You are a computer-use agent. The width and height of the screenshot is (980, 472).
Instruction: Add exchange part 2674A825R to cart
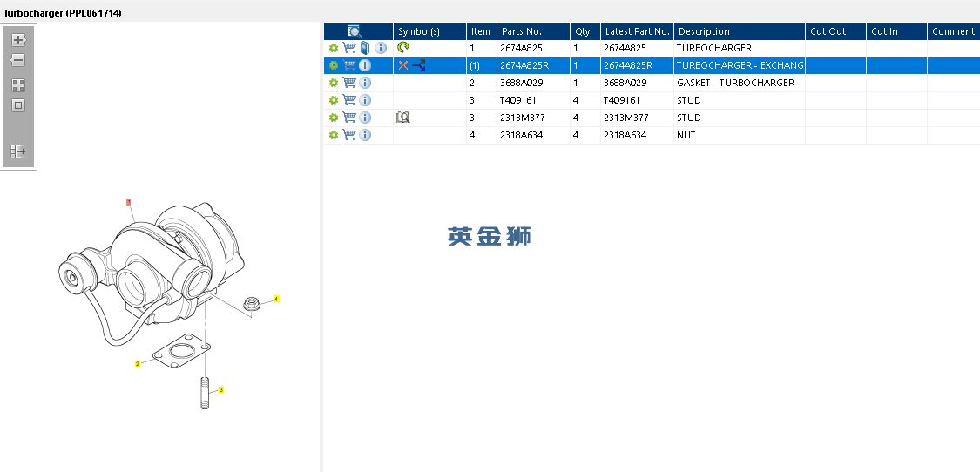click(x=349, y=65)
